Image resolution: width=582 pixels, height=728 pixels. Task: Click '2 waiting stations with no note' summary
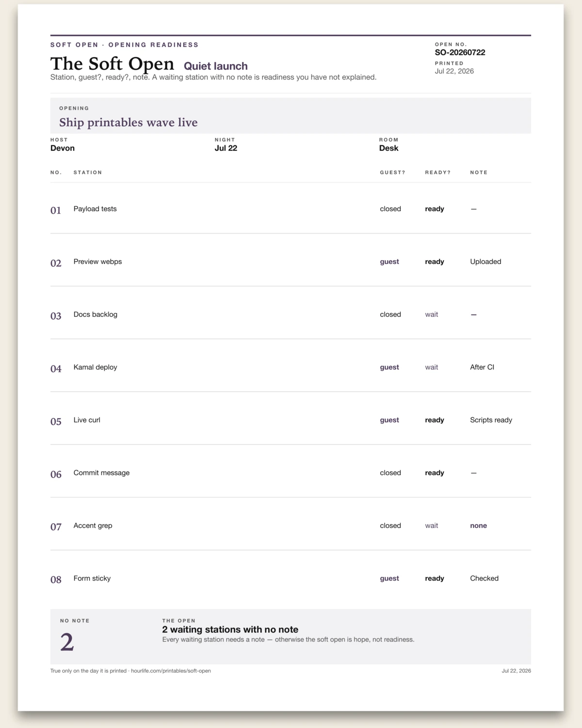pyautogui.click(x=230, y=629)
